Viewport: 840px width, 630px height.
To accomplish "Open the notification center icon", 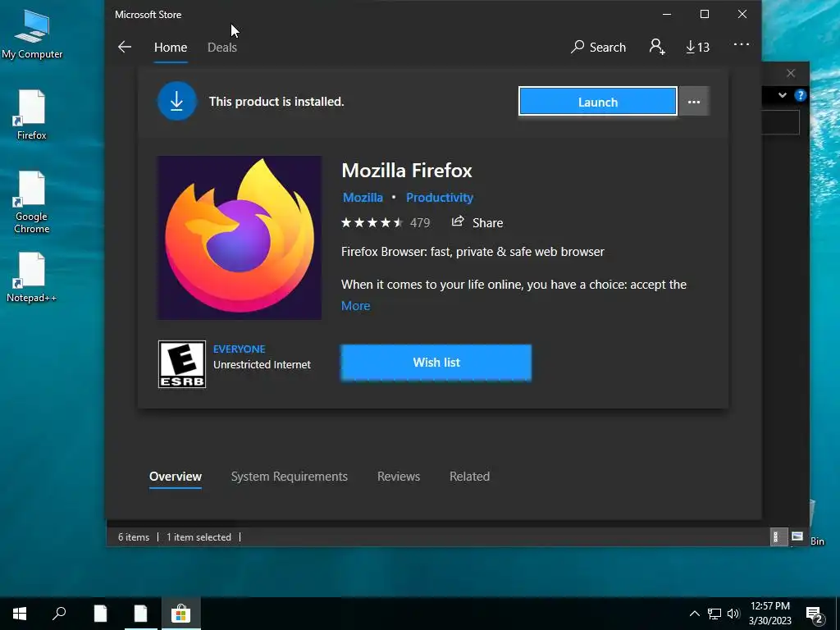I will pos(815,614).
